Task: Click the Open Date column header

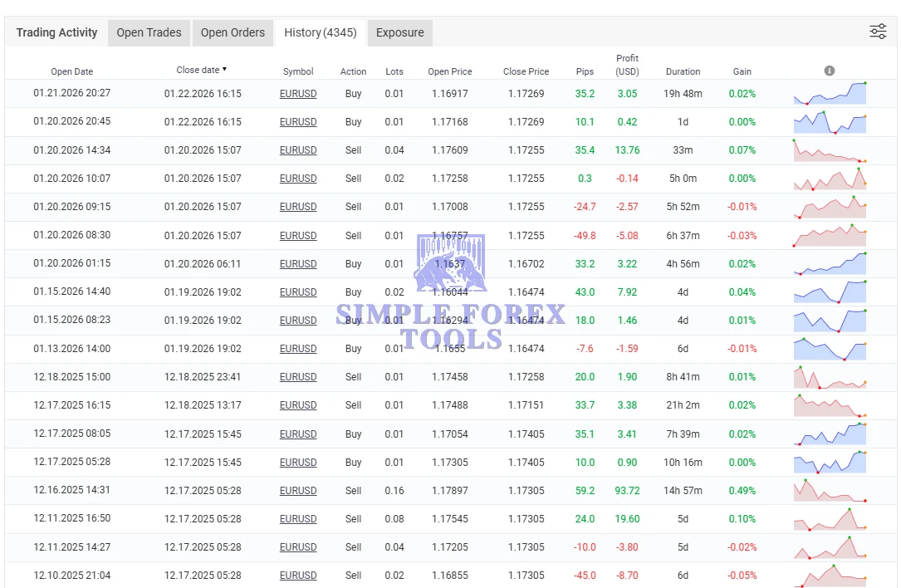Action: click(72, 71)
